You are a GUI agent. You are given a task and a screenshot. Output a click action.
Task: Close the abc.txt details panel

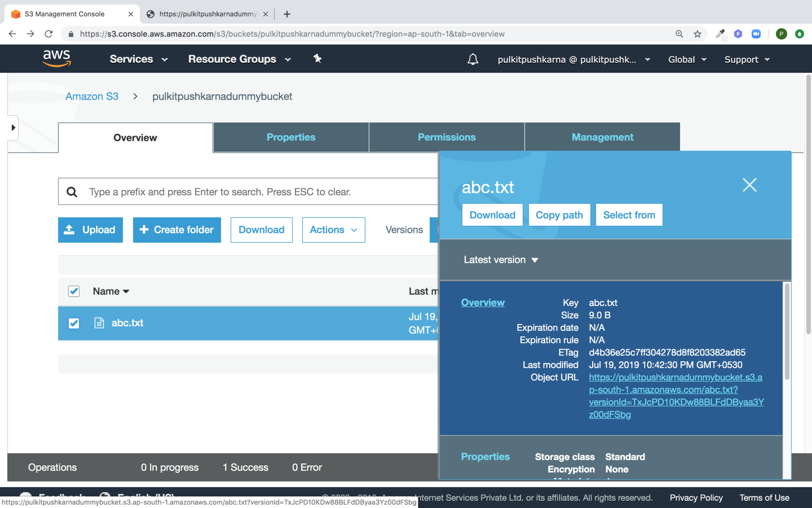[x=749, y=185]
